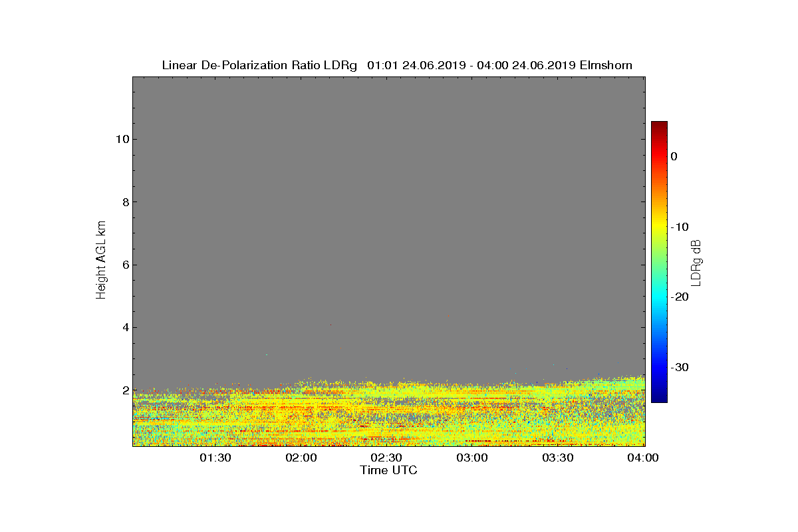Click the colored LDR data layer near 02:00

pos(301,416)
